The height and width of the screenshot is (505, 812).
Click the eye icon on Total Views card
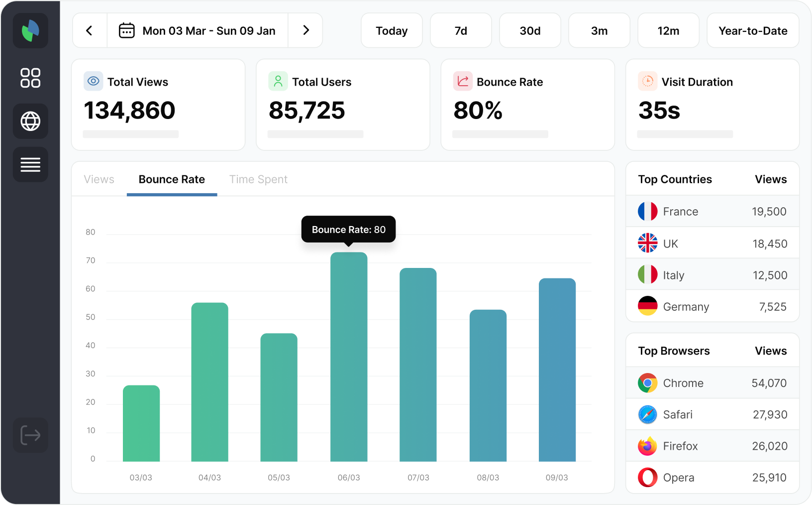(x=93, y=81)
